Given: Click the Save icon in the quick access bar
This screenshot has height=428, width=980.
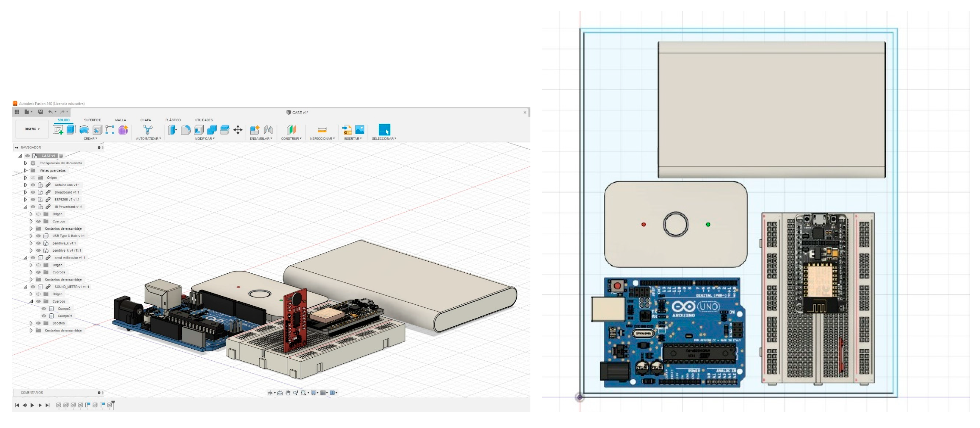Looking at the screenshot, I should pos(41,112).
